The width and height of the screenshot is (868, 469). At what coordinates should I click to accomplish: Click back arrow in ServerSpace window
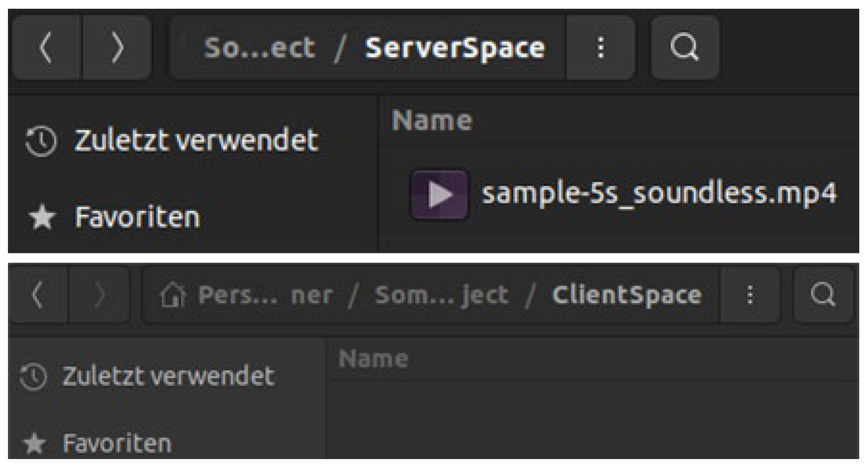pyautogui.click(x=47, y=48)
